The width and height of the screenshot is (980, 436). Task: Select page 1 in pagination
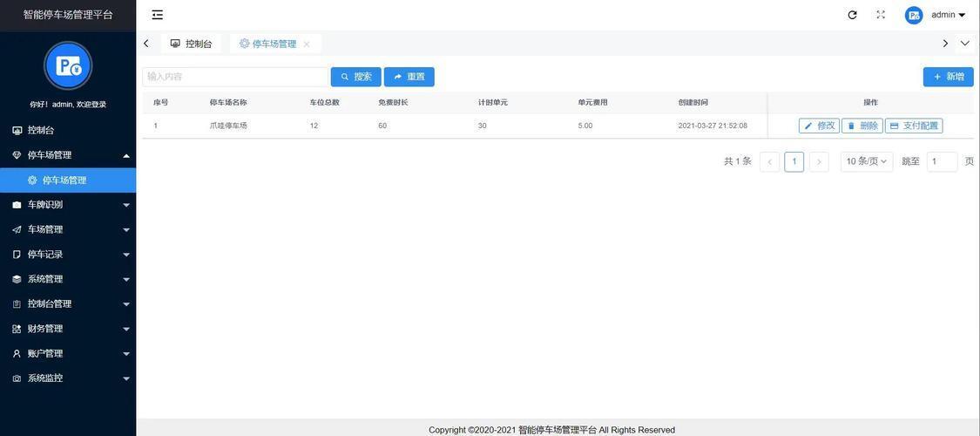(x=794, y=161)
